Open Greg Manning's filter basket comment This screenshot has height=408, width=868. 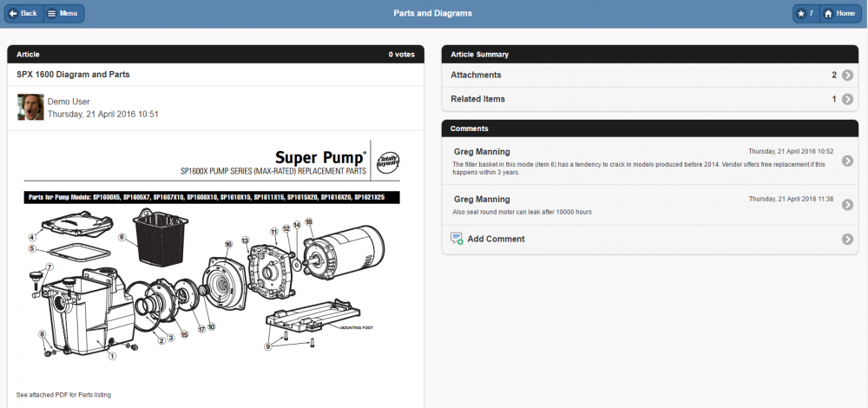650,161
